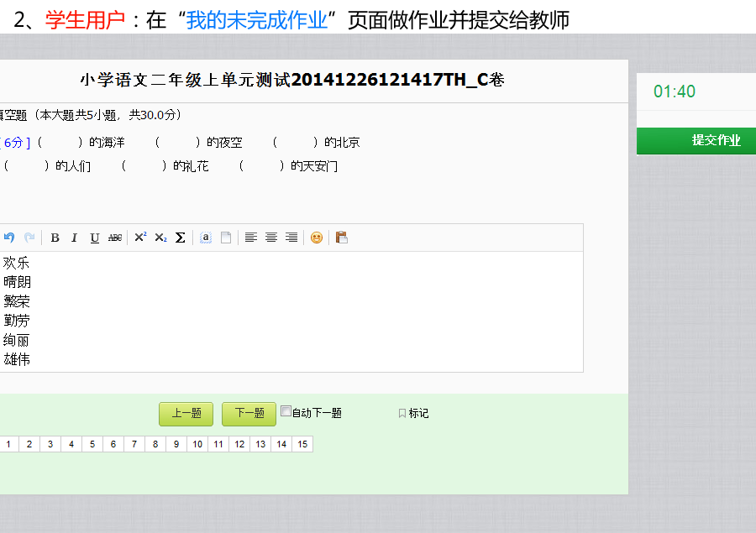Click the paste clipboard icon
The image size is (756, 533).
coord(342,238)
